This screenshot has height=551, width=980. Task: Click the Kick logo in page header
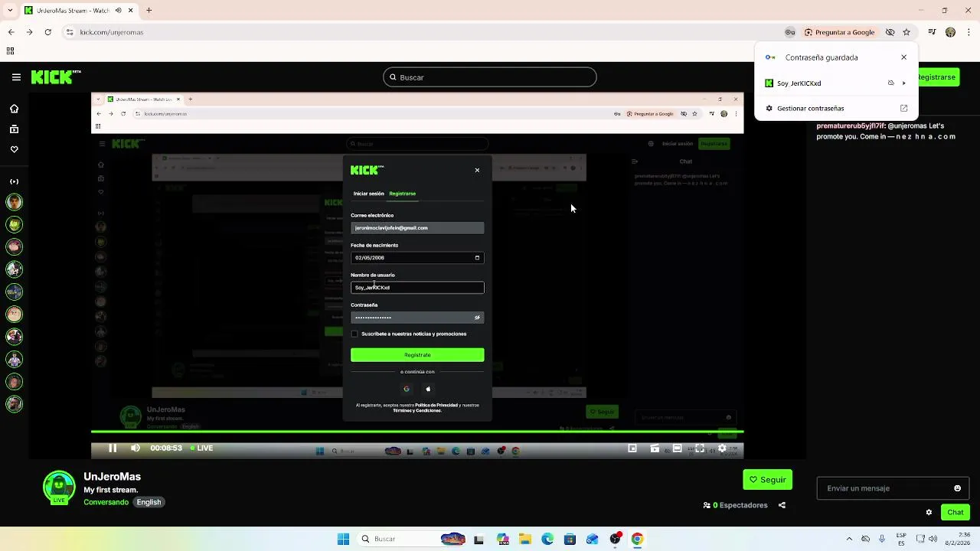click(56, 77)
